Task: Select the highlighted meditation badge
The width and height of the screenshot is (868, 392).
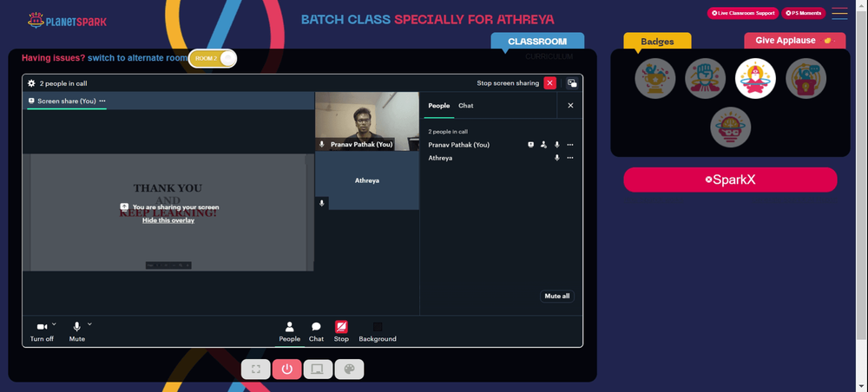Action: 755,79
